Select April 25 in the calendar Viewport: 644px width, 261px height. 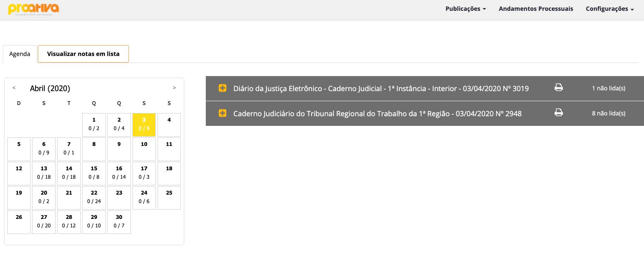coord(169,198)
